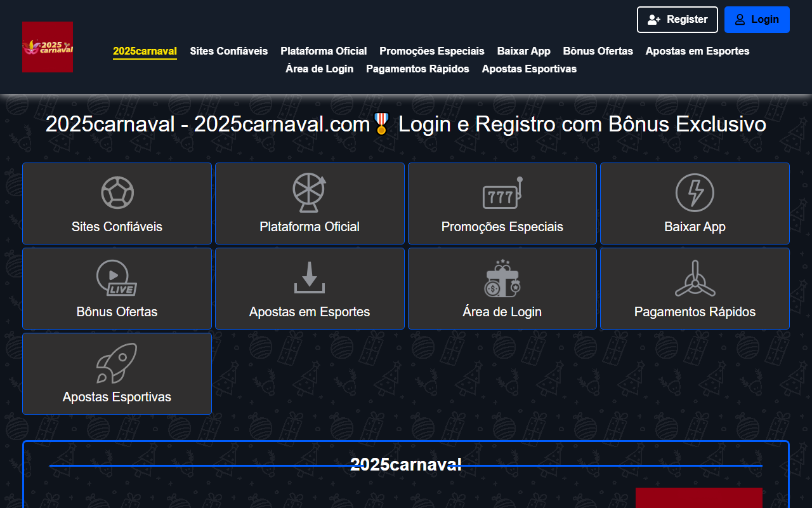
Task: Click the blue Login button
Action: [x=757, y=20]
